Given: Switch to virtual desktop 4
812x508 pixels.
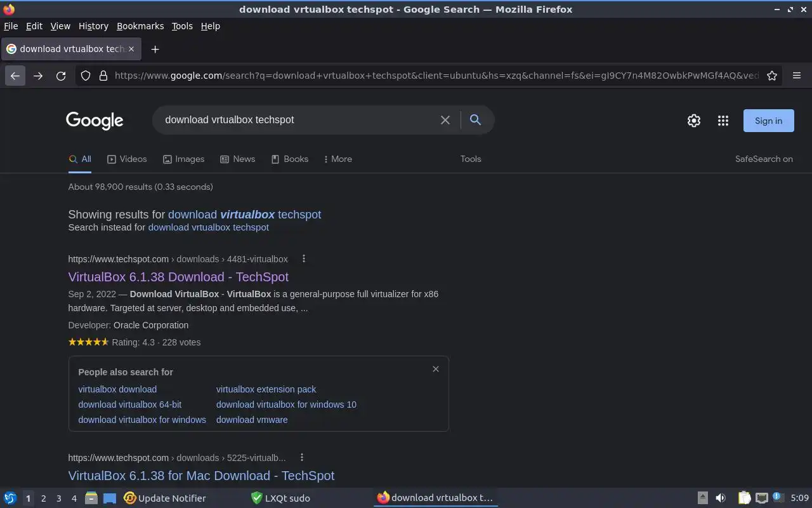Looking at the screenshot, I should click(74, 498).
